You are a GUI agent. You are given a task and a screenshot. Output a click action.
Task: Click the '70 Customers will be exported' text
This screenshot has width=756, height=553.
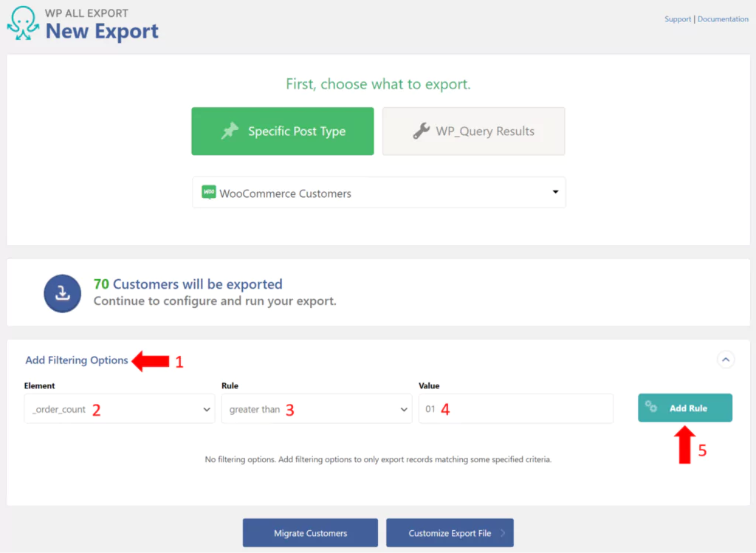tap(188, 284)
